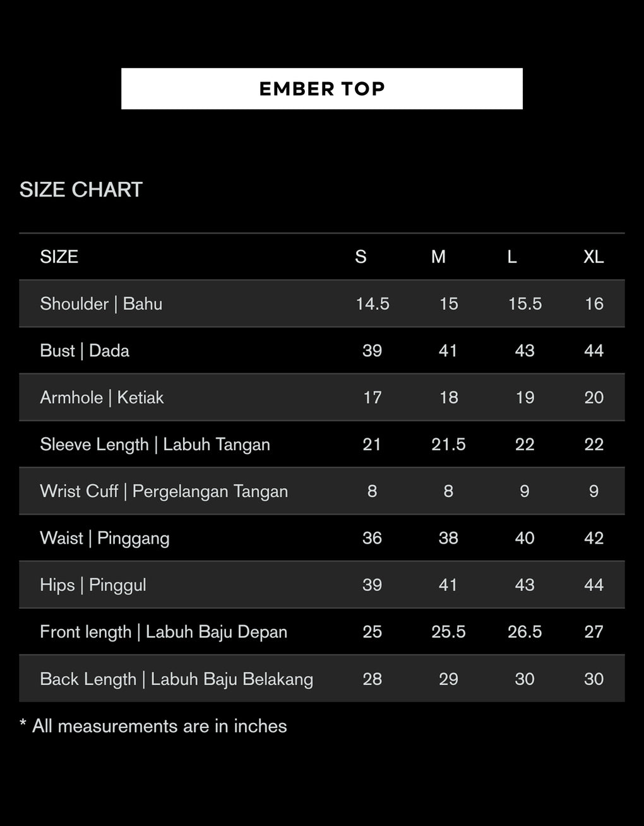Select the SIZE CHART heading
This screenshot has width=644, height=826.
pyautogui.click(x=81, y=189)
